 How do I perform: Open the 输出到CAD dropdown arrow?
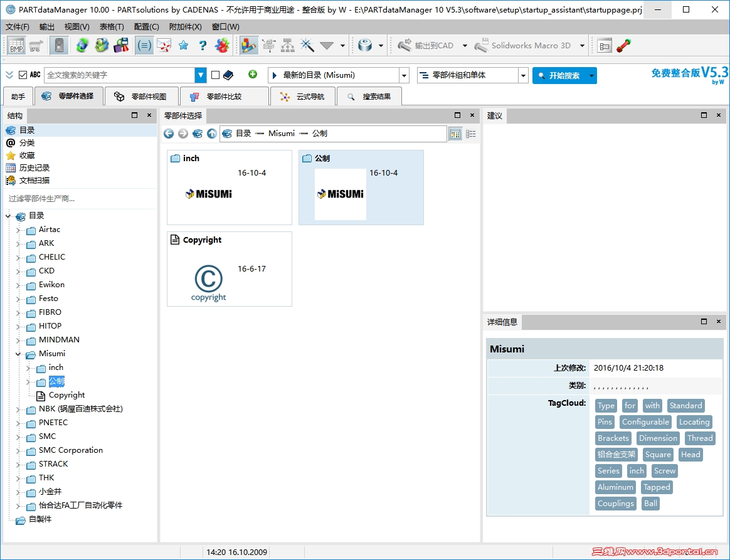pos(465,46)
